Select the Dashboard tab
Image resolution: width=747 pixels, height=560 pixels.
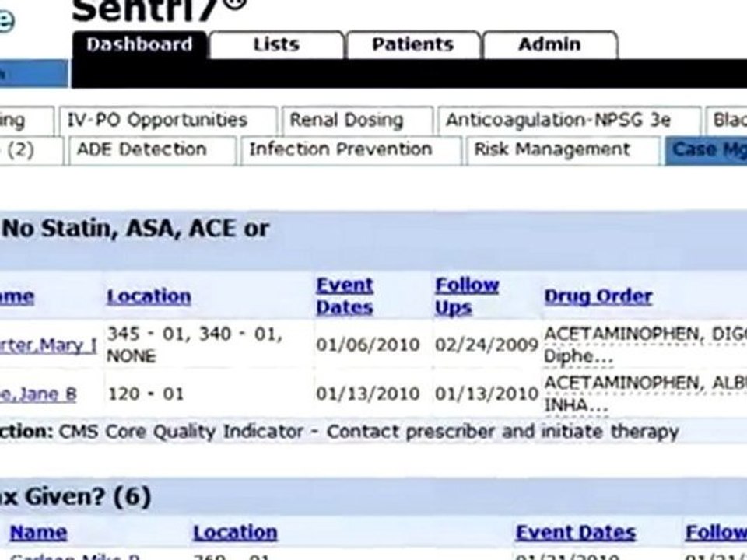[x=139, y=45]
